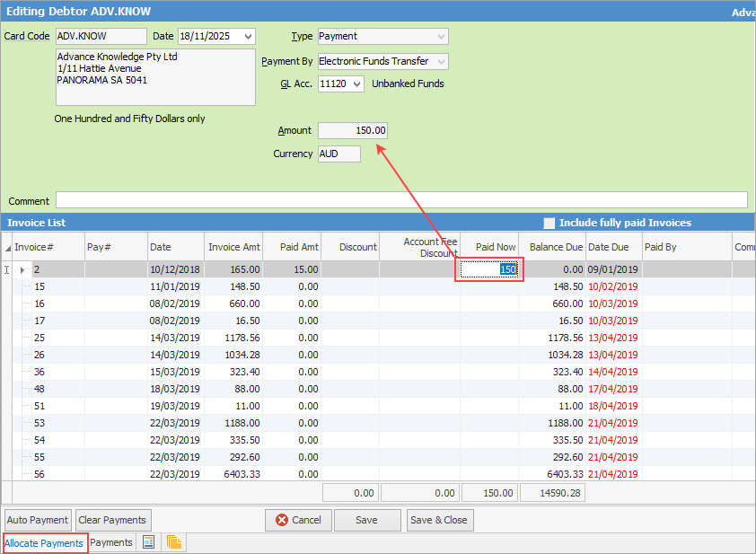This screenshot has width=756, height=554.
Task: Click the Clear Payments button
Action: click(112, 520)
